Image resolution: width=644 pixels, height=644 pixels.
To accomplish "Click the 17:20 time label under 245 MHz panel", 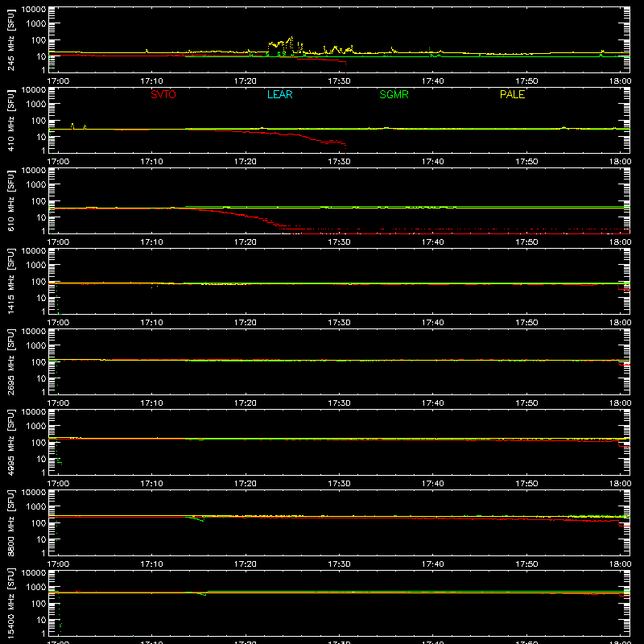I will [246, 81].
